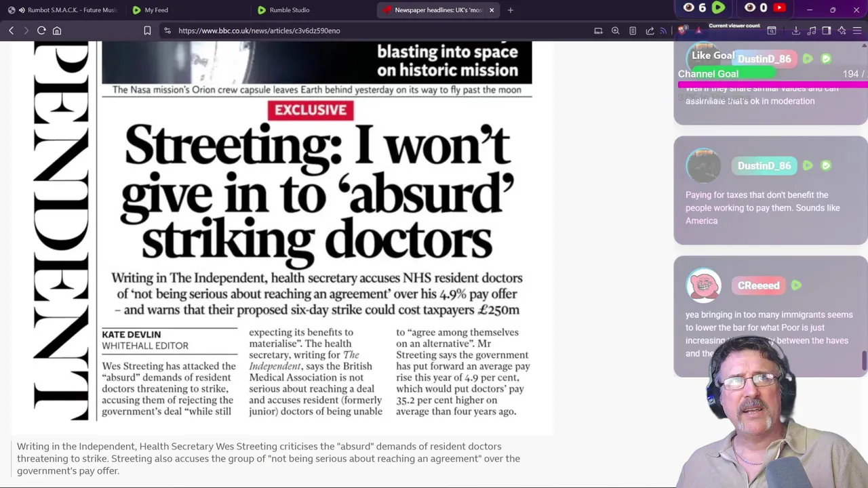
Task: Click the install/cast screen icon in address bar
Action: 598,30
